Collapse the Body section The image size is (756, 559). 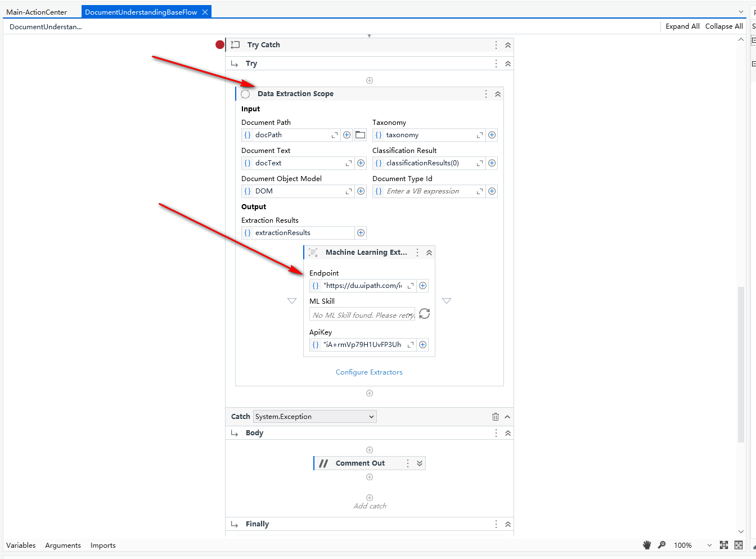(x=508, y=433)
